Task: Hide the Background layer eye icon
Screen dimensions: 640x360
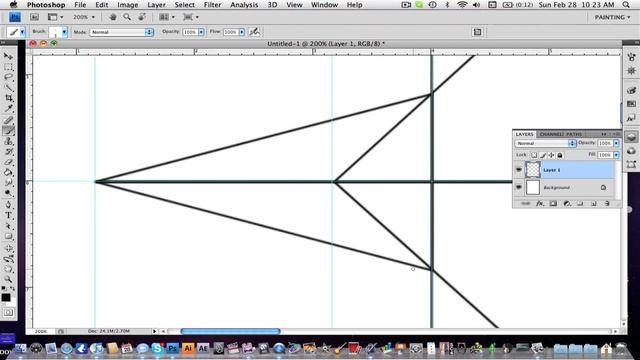Action: point(518,187)
